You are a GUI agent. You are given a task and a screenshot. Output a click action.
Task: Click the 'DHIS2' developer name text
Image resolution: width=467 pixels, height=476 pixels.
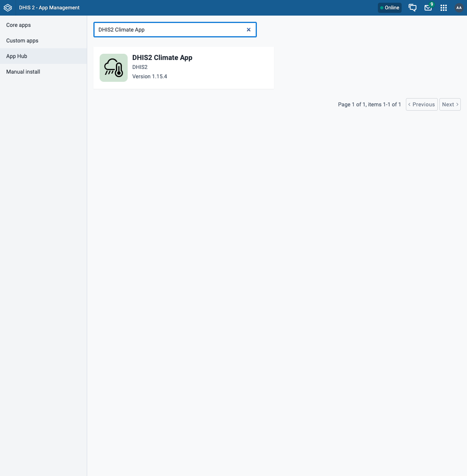pyautogui.click(x=140, y=67)
